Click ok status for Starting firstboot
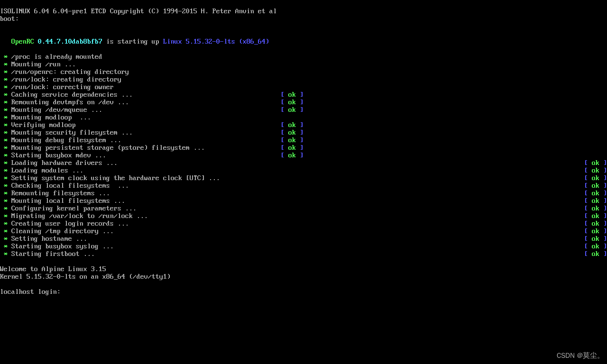The image size is (607, 364). pos(596,254)
